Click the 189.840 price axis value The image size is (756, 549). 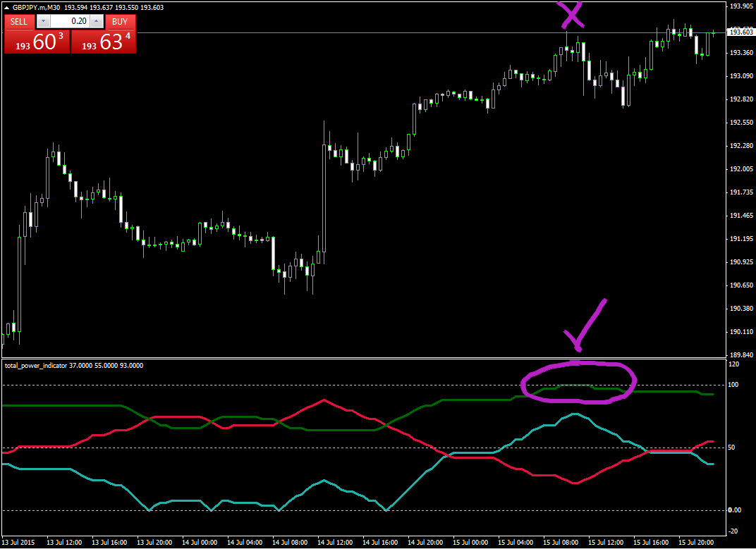click(x=741, y=355)
